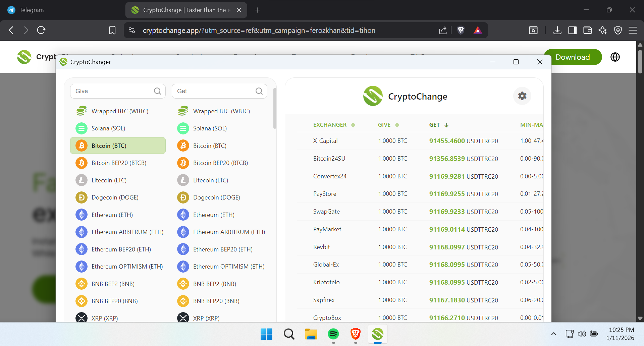Click the Ethereum (ETH) coin icon in Get list
Screen dimensions: 644x346
pos(183,215)
